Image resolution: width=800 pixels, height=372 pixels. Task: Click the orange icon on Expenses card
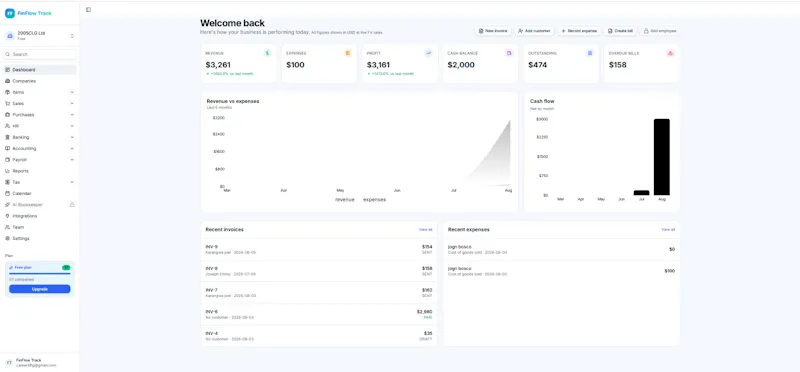348,53
